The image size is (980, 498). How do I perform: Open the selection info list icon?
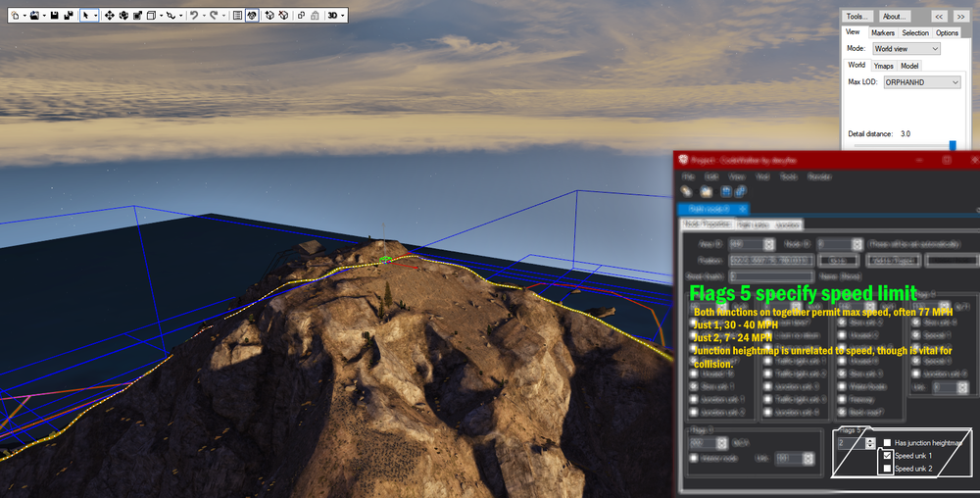click(x=237, y=16)
